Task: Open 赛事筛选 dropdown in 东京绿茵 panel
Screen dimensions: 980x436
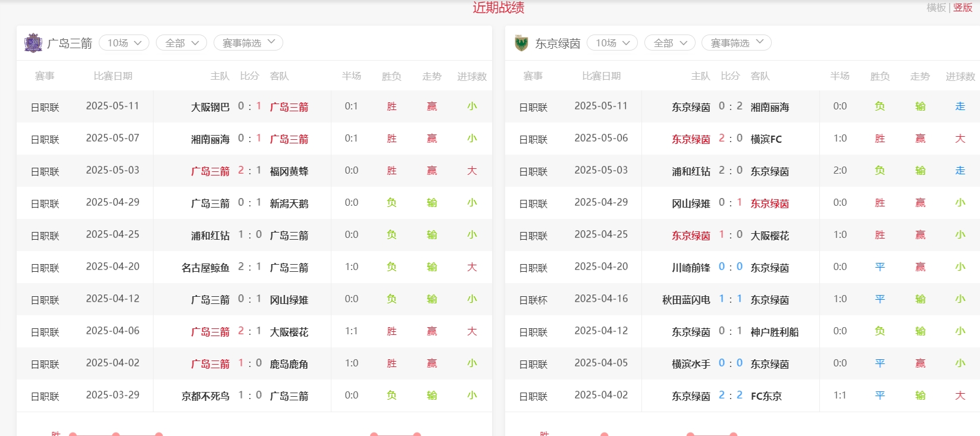Action: [737, 43]
